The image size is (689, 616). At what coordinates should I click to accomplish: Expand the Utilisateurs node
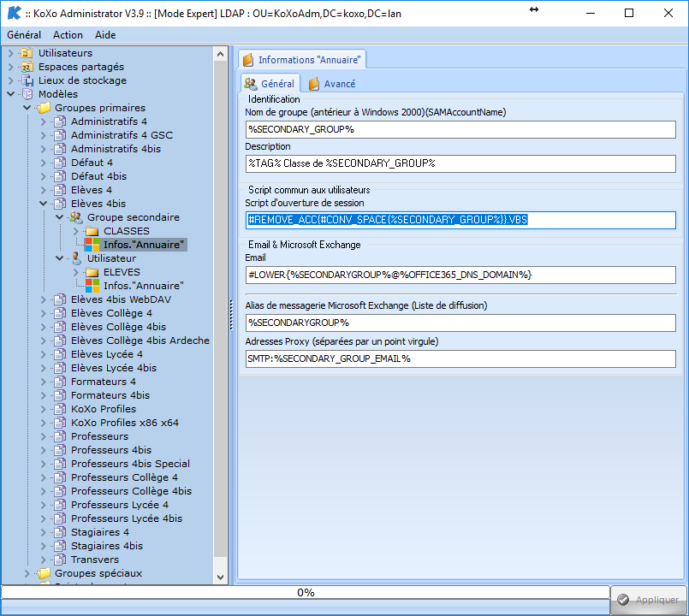[x=11, y=53]
